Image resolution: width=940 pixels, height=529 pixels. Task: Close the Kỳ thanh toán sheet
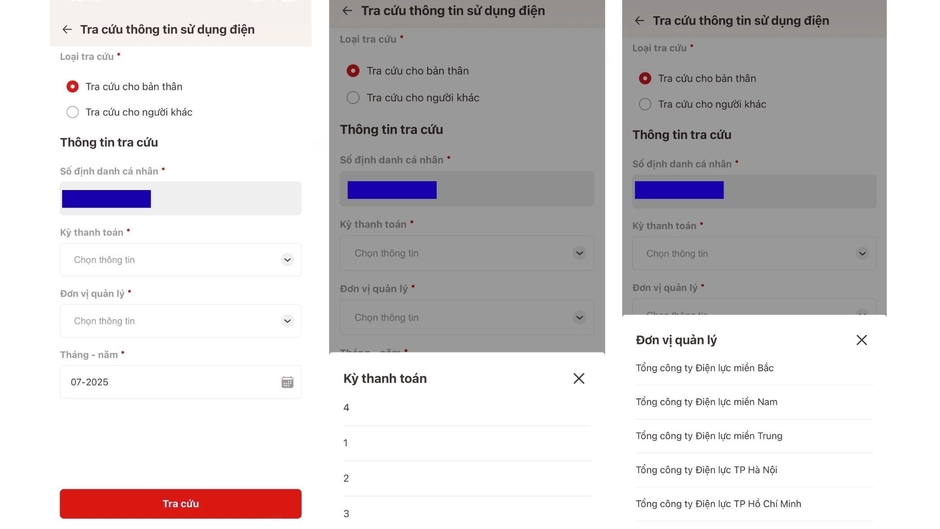tap(579, 378)
